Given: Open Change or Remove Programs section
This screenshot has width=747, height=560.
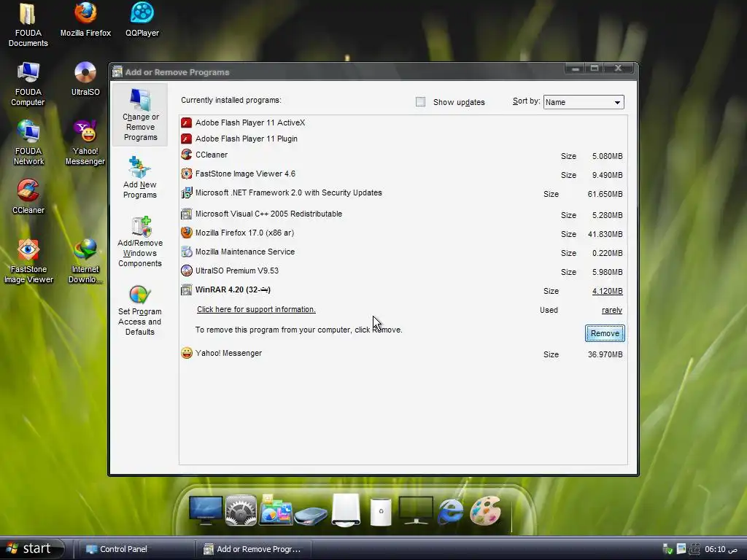Looking at the screenshot, I should tap(140, 114).
